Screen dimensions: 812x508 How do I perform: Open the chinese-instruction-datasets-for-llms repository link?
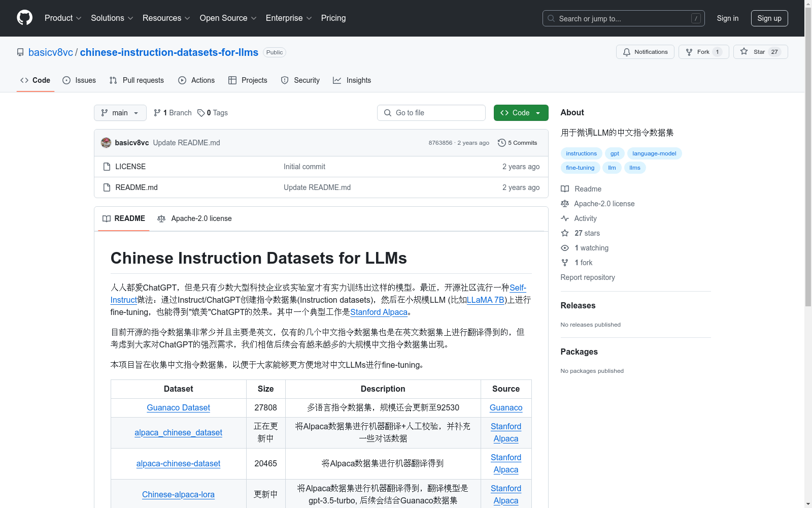click(x=169, y=52)
